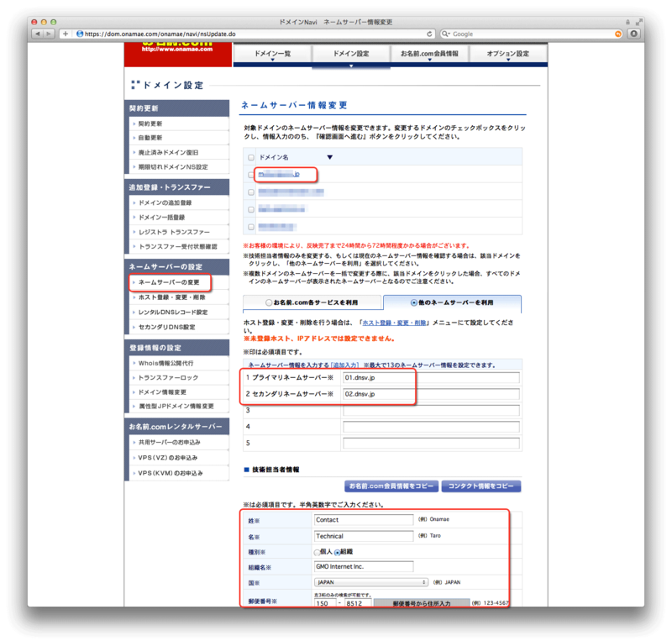This screenshot has width=672, height=641.
Task: Open inline ホスト登録・変更・削除 link
Action: (x=394, y=323)
